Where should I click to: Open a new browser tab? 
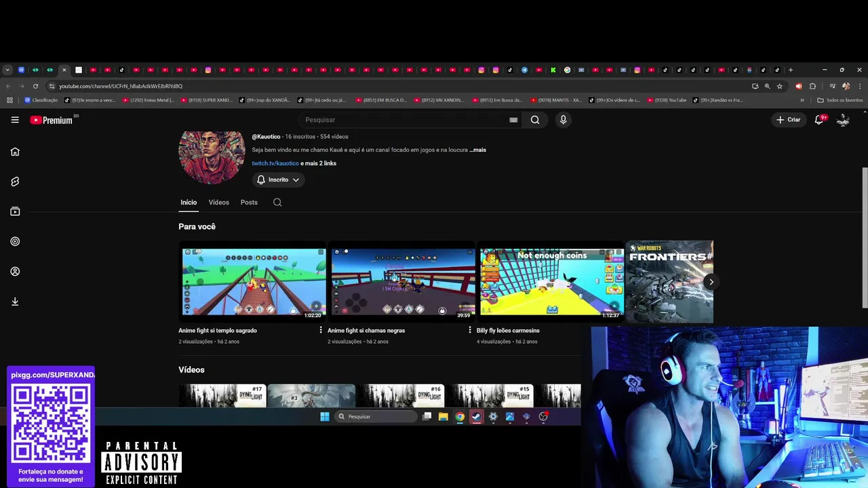(791, 70)
